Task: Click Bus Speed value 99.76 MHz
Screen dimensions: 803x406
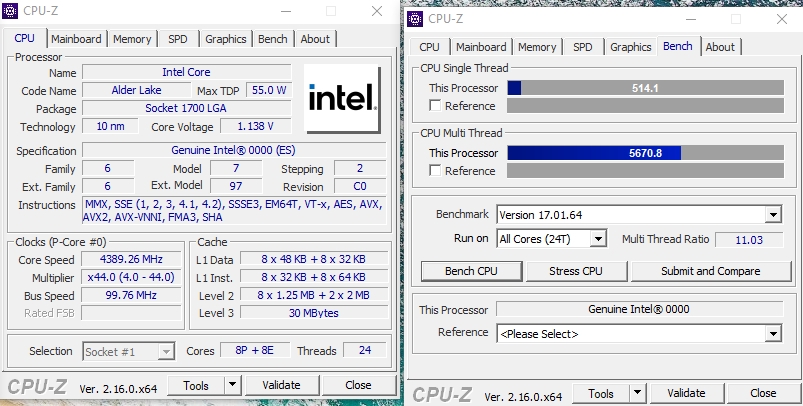Action: (131, 295)
